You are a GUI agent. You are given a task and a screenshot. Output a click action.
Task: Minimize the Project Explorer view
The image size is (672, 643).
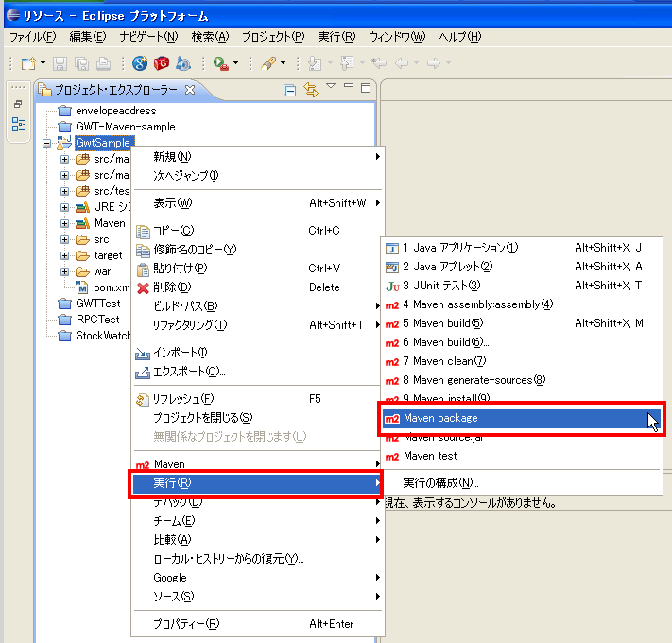click(349, 85)
